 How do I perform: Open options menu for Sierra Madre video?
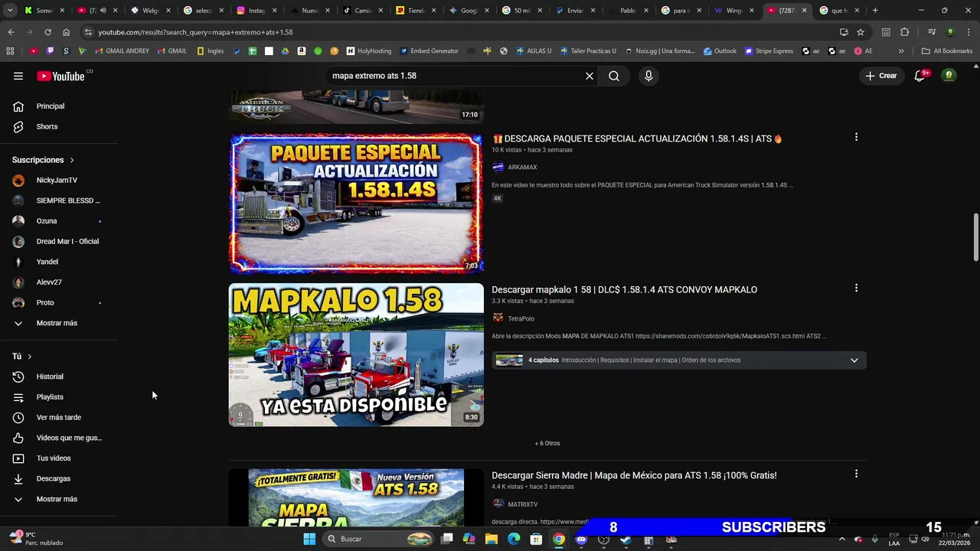[x=856, y=474]
